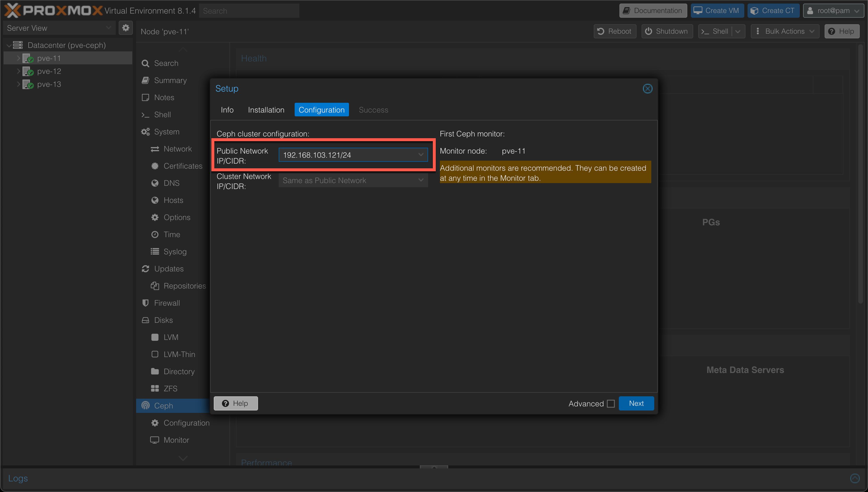Screen dimensions: 868x492
Task: Select the Configuration tab in Setup
Action: 322,110
